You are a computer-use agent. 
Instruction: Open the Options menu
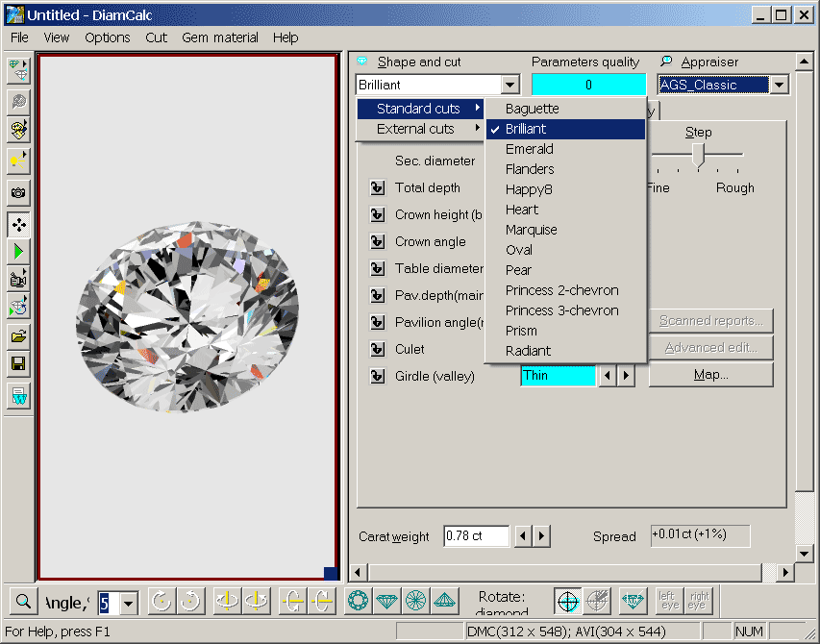point(107,37)
